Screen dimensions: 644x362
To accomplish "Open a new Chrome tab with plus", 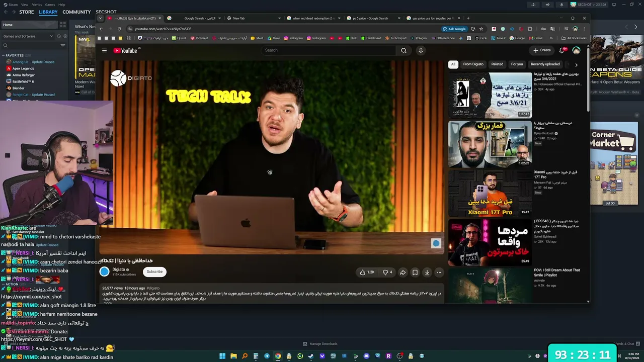I will tap(468, 18).
